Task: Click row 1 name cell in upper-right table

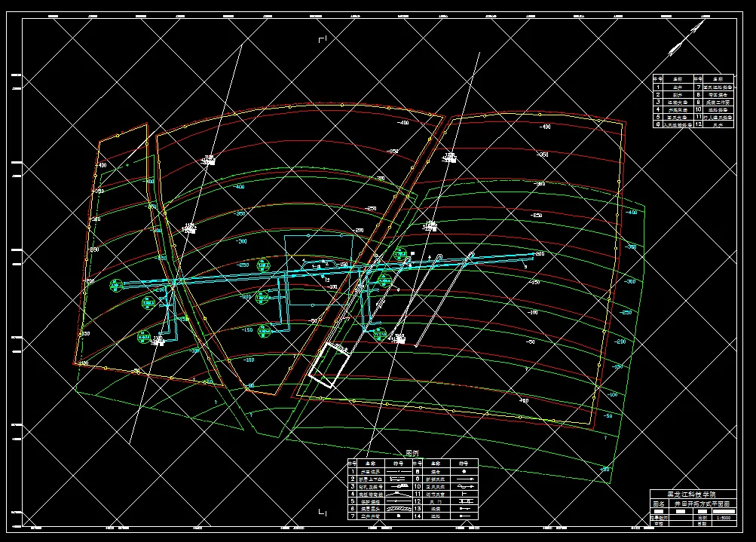Action: [x=678, y=87]
